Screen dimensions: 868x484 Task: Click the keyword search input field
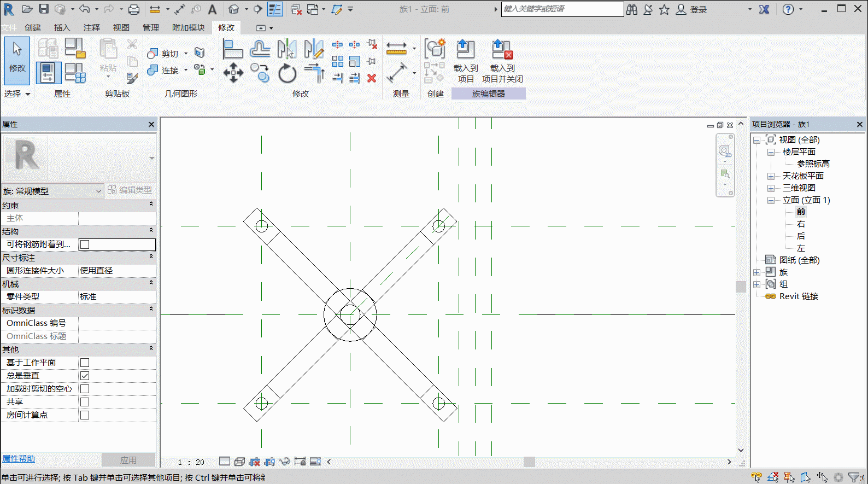[562, 9]
